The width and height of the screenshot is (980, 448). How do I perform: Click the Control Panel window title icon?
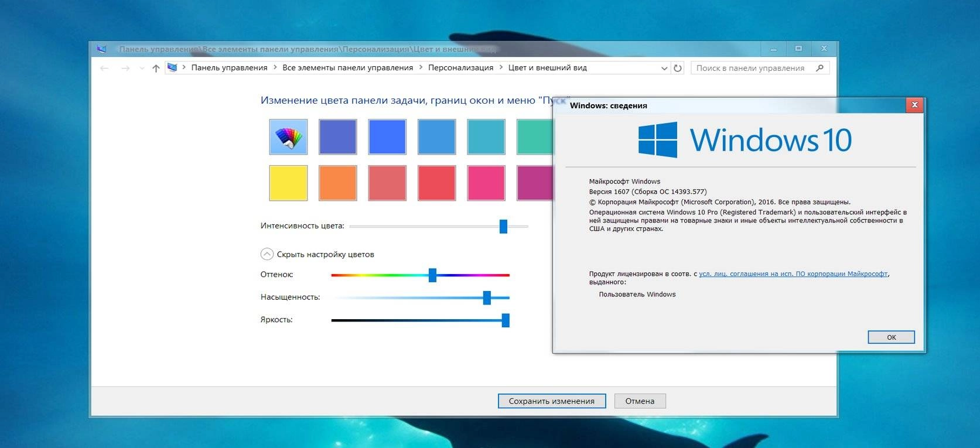(102, 49)
